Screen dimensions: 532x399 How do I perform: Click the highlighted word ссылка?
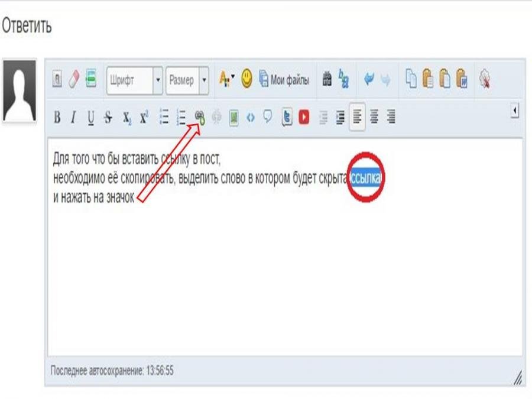(366, 178)
